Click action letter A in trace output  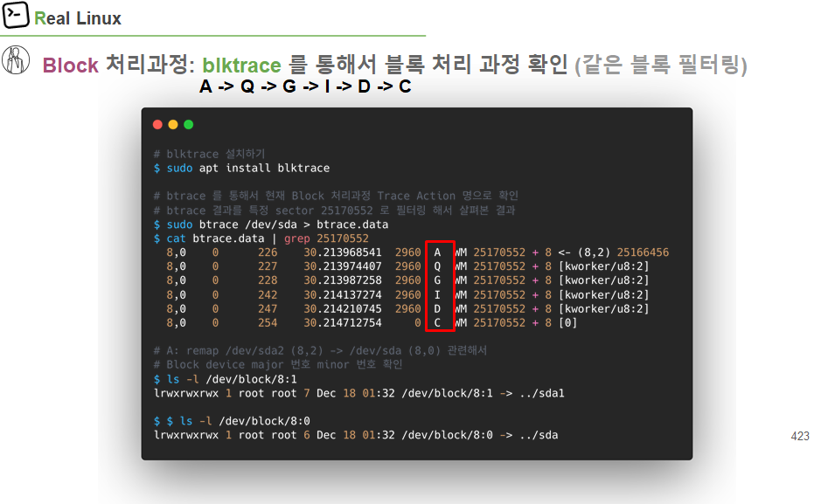[437, 252]
